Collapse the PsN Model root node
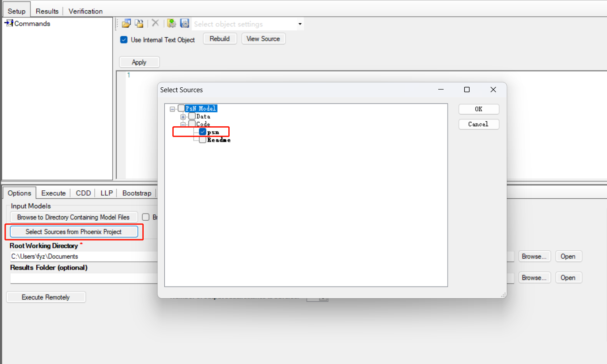607x364 pixels. coord(172,108)
